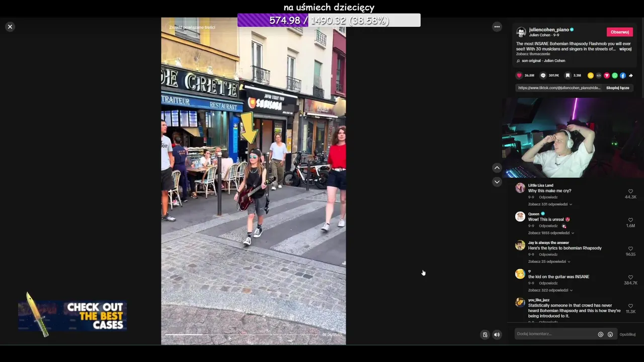Click the @ mention icon
This screenshot has height=362, width=644.
[600, 334]
